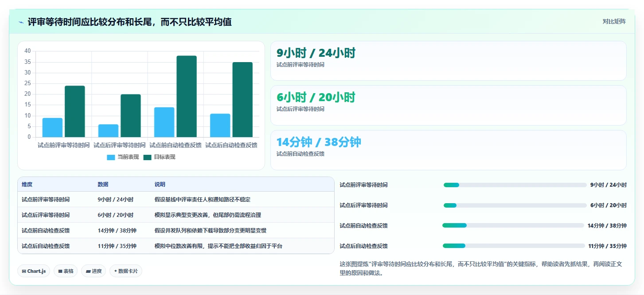Click progress value label 11分钟 / 35分钟
644x295 pixels.
(x=607, y=246)
